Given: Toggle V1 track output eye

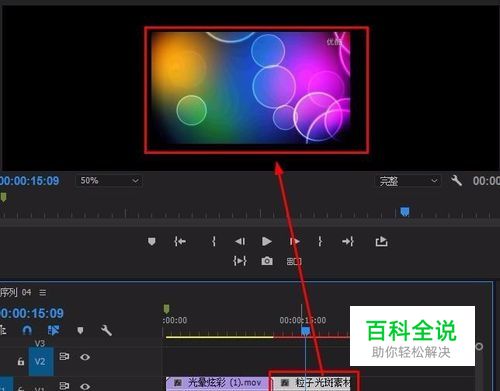Looking at the screenshot, I should (x=85, y=387).
